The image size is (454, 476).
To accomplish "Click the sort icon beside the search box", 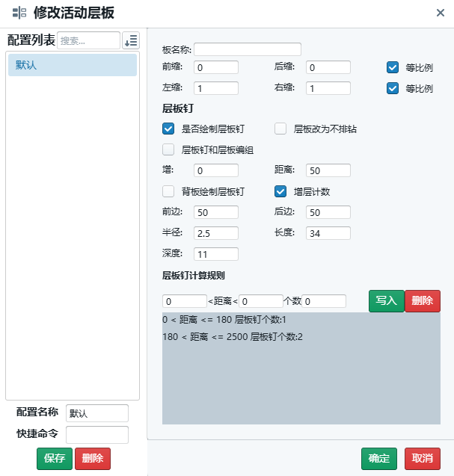I will click(x=131, y=40).
